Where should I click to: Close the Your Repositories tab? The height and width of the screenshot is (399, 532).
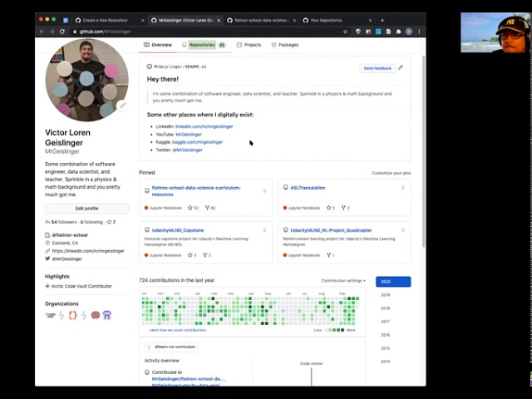tap(371, 20)
